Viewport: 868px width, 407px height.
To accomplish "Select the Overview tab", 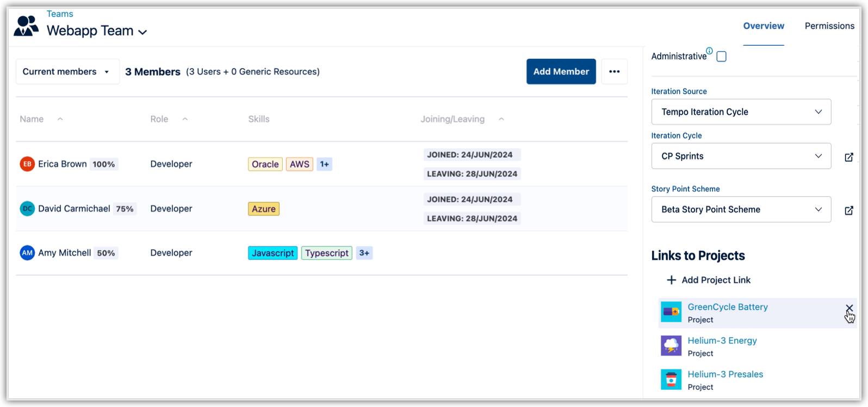I will coord(764,26).
